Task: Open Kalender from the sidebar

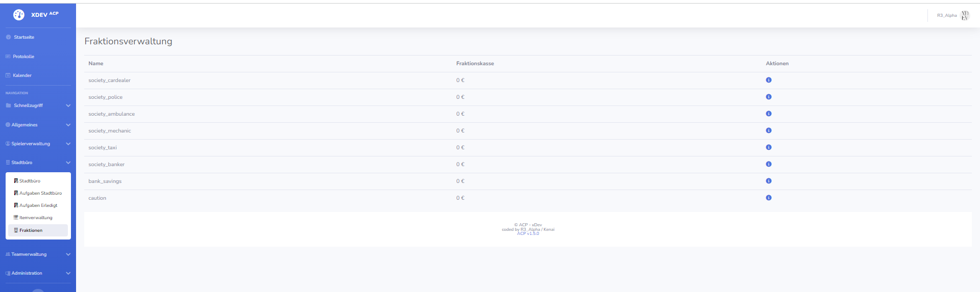Action: pos(22,75)
